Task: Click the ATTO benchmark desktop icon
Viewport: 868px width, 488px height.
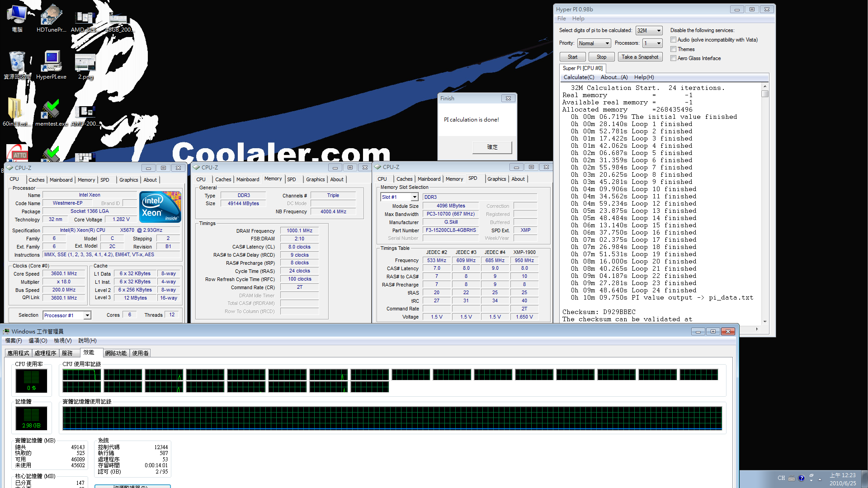Action: pos(17,154)
